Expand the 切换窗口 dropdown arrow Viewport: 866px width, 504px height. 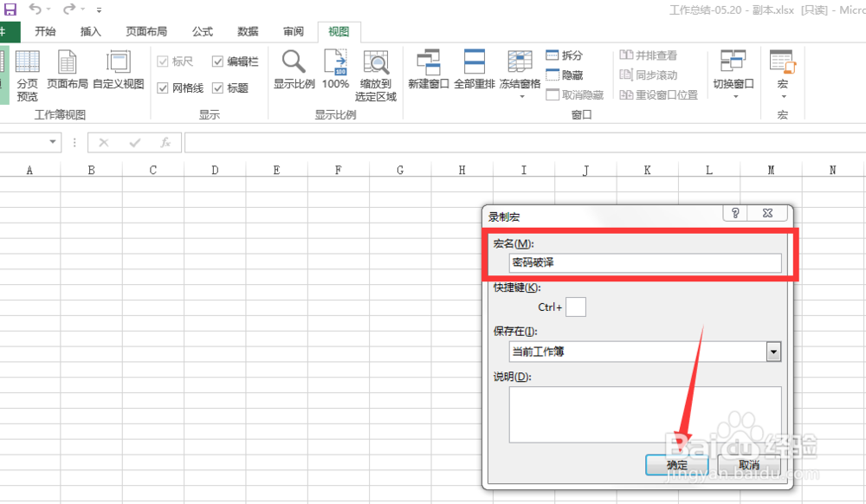pos(735,97)
